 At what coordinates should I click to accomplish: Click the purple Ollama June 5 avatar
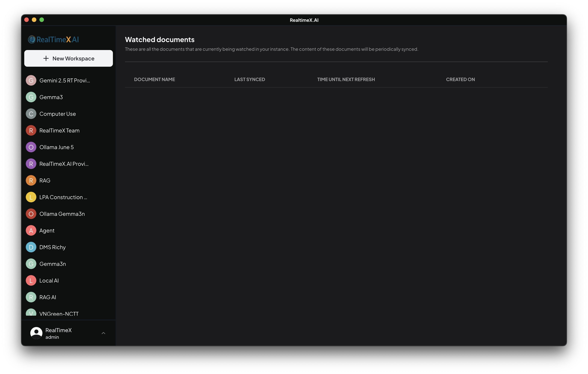[x=31, y=147]
